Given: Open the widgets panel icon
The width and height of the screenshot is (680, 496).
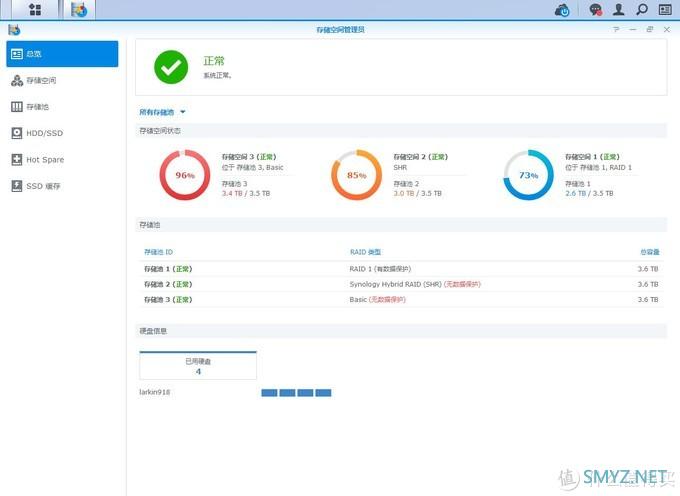Looking at the screenshot, I should [665, 10].
